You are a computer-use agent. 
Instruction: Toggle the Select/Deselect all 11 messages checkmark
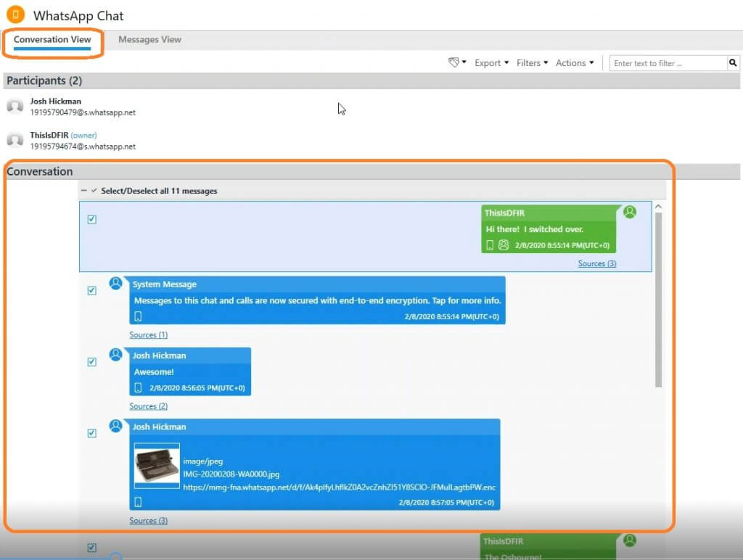click(x=94, y=191)
